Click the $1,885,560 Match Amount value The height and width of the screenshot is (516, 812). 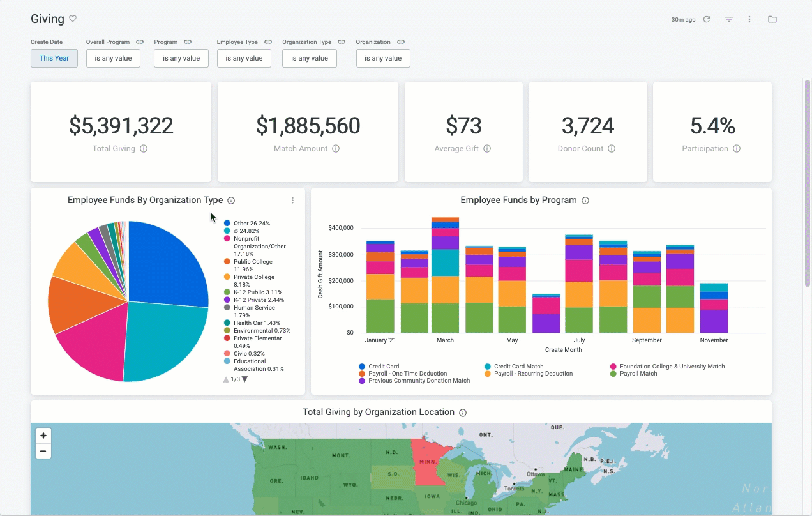click(x=308, y=126)
